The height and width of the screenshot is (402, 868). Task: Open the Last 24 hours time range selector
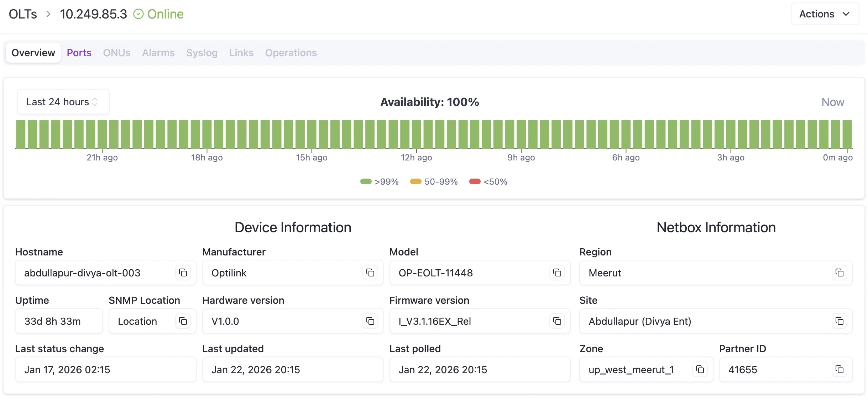point(63,102)
